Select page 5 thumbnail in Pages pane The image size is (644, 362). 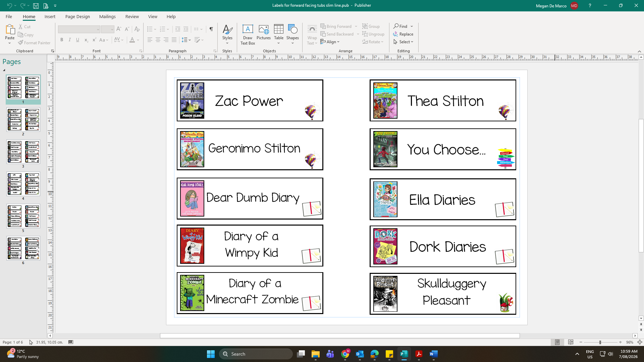point(23,216)
